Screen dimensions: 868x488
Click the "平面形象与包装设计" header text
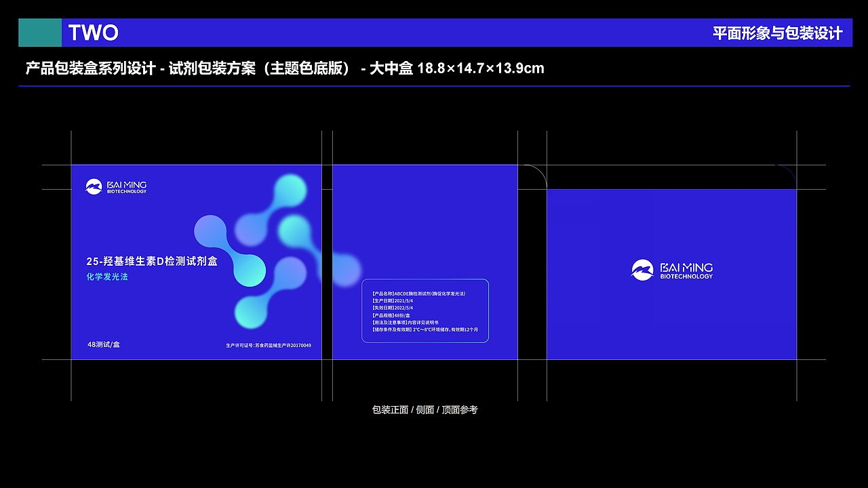click(x=778, y=33)
